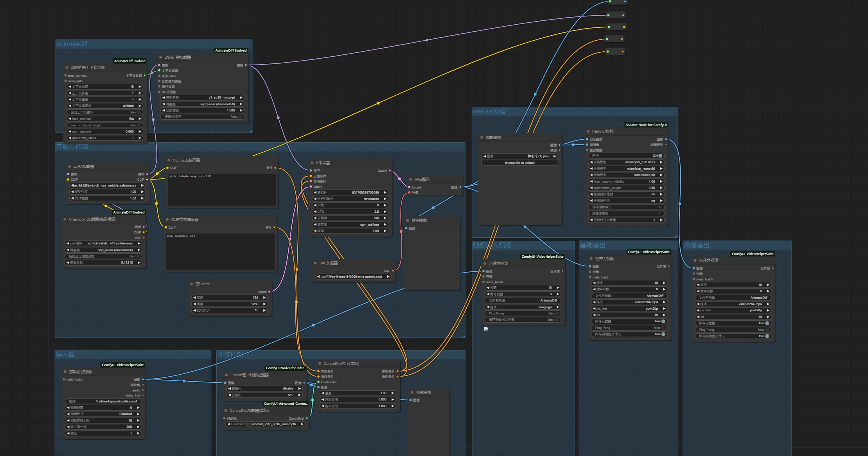Viewport: 868px width, 456px height.
Task: Click the 加载图像 node title dot
Action: click(482, 138)
